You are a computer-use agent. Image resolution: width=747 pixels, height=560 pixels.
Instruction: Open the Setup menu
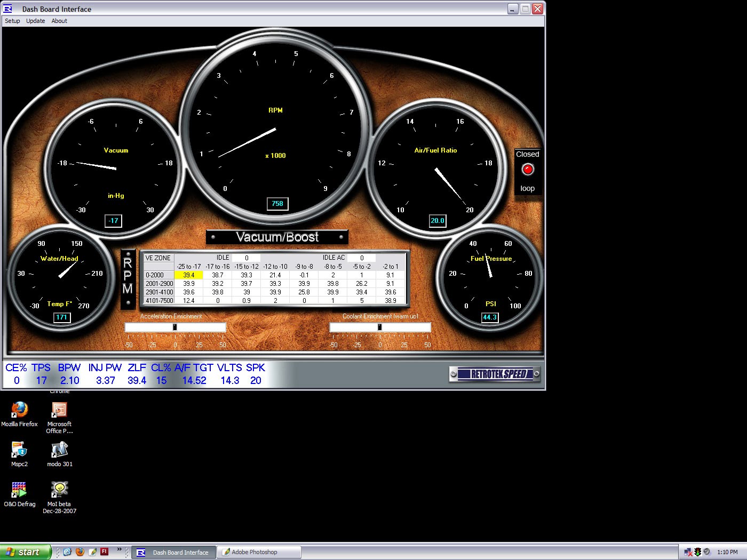(x=12, y=21)
